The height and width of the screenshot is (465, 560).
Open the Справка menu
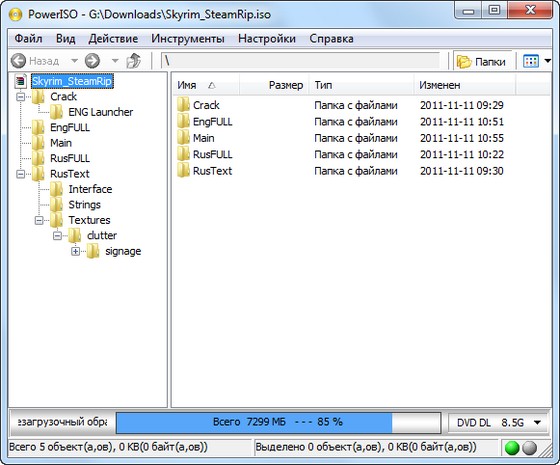pyautogui.click(x=331, y=39)
